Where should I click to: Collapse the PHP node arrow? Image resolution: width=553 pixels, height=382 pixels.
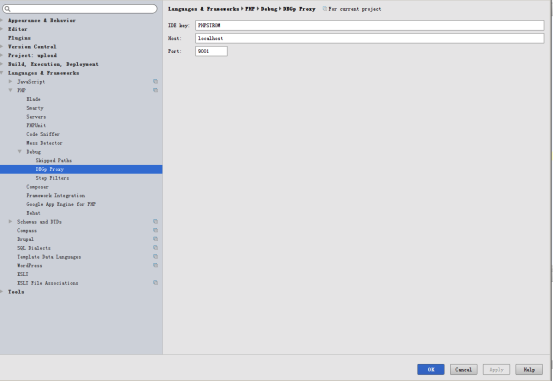[x=11, y=90]
